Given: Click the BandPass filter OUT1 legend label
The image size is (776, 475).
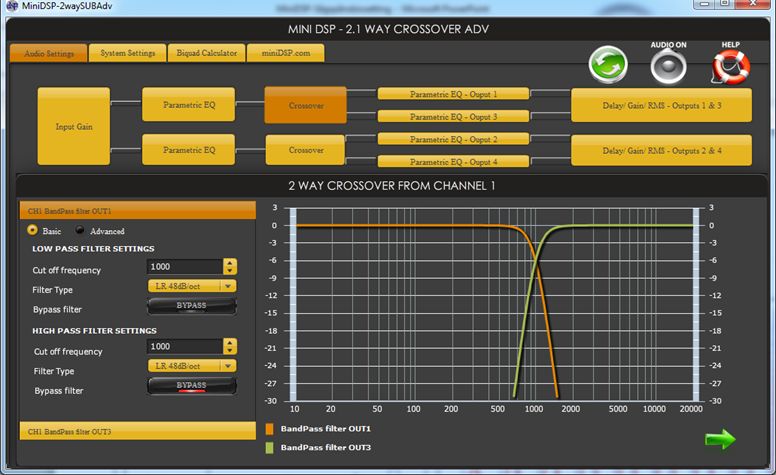Looking at the screenshot, I should (326, 429).
